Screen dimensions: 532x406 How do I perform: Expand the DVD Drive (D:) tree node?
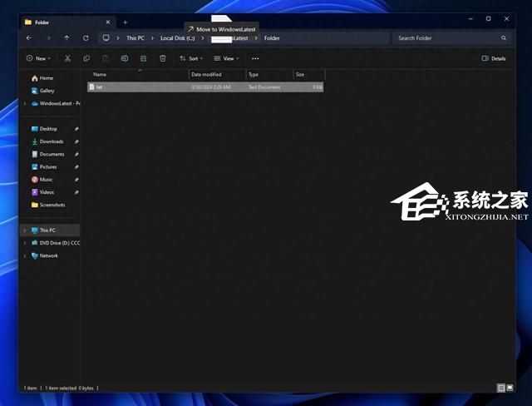pyautogui.click(x=24, y=243)
